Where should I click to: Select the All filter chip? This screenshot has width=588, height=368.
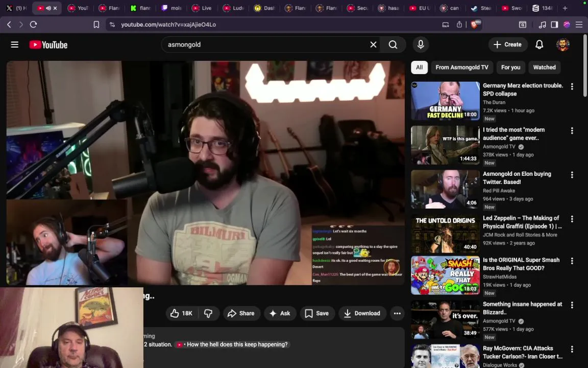click(419, 67)
